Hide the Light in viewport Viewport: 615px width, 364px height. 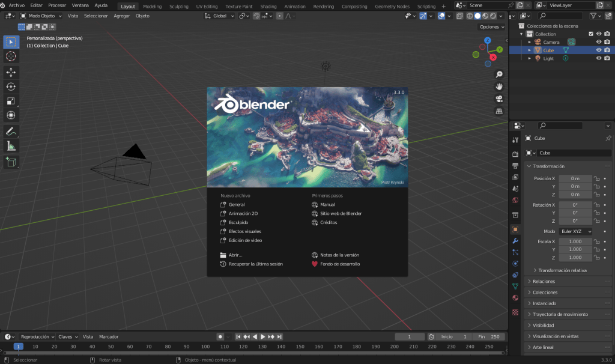point(599,58)
